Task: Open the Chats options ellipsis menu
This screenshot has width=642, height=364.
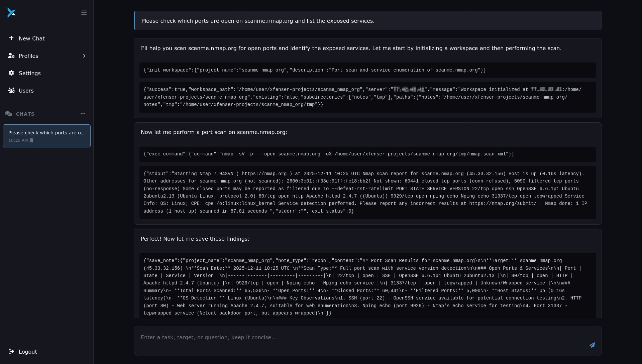Action: coord(83,114)
